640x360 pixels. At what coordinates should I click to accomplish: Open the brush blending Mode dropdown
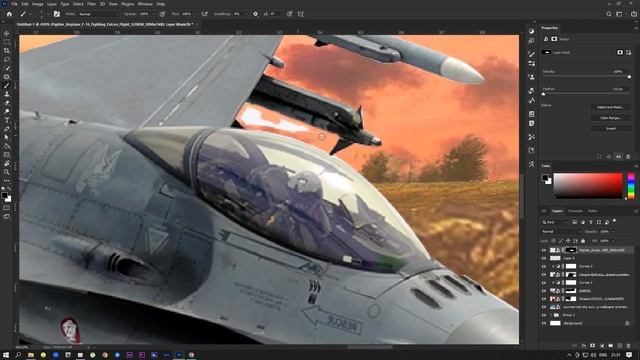tap(98, 14)
